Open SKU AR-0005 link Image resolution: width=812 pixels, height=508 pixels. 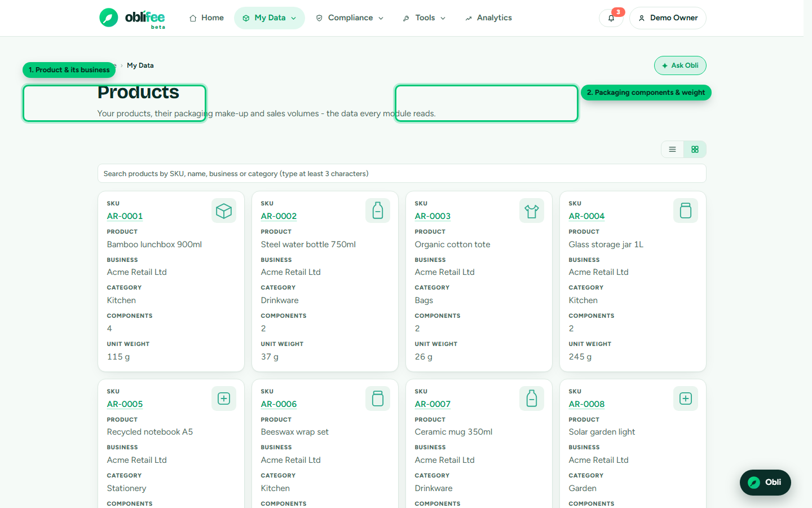coord(125,404)
